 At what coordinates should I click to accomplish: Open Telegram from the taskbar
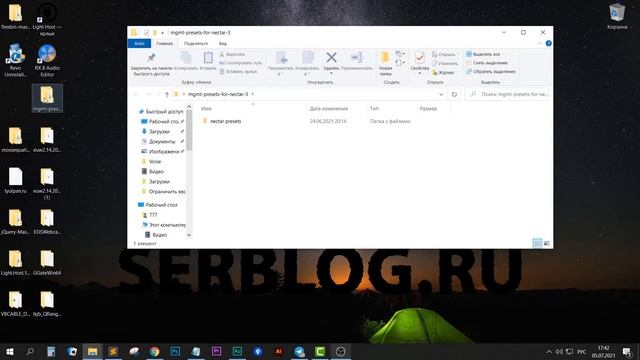[299, 351]
